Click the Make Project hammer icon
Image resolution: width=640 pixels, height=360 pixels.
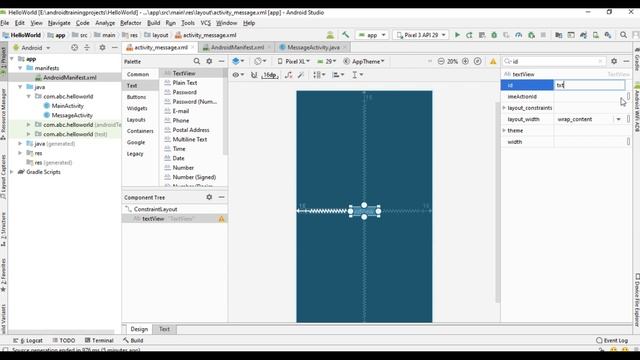345,35
